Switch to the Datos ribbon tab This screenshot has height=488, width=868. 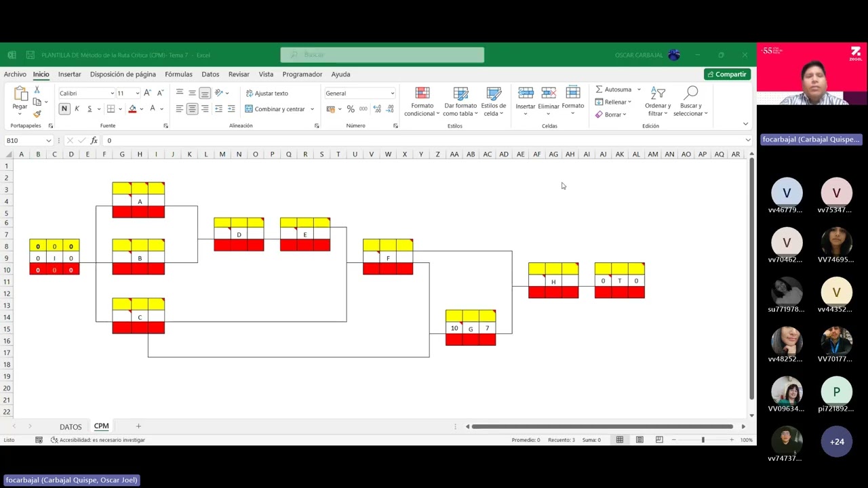pos(210,75)
